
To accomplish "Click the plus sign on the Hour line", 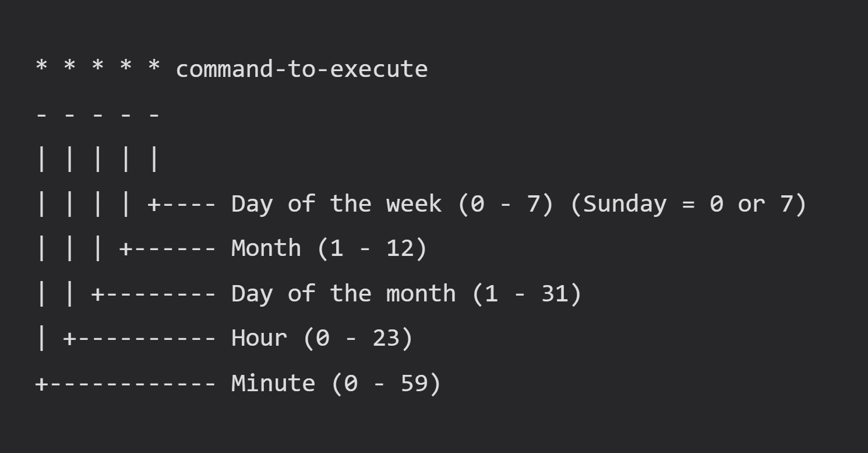I will [70, 338].
